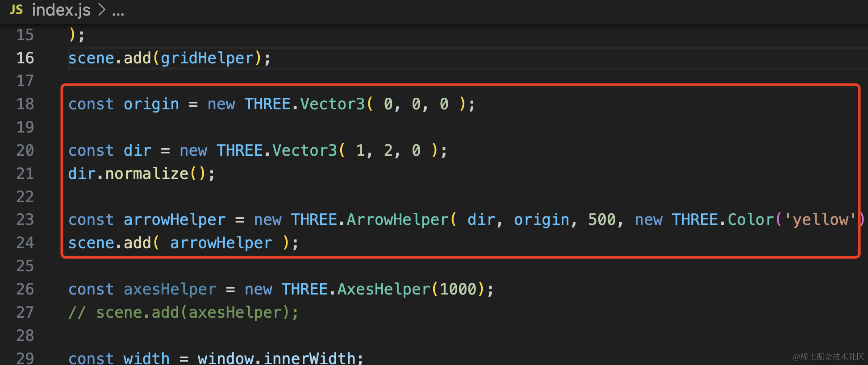Image resolution: width=868 pixels, height=365 pixels.
Task: Click the commented scene.add(axesHelper) line
Action: [184, 312]
